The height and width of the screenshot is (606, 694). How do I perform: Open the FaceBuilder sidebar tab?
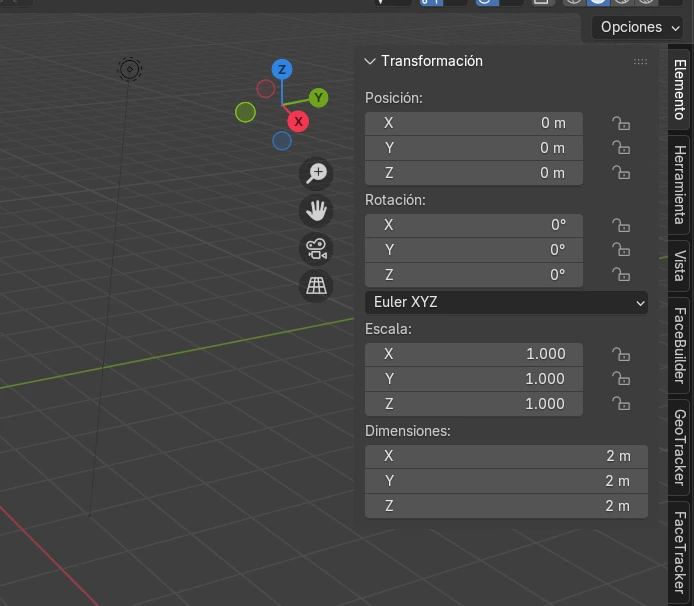pos(679,345)
